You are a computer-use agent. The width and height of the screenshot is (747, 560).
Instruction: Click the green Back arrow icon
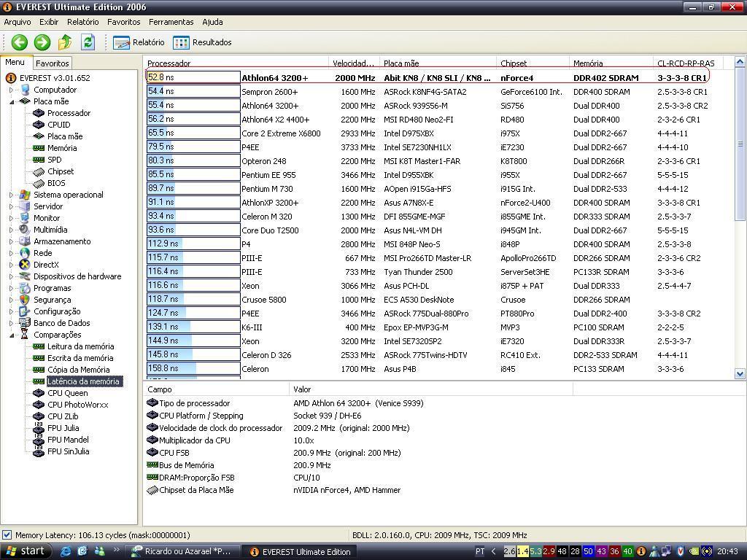pyautogui.click(x=20, y=42)
